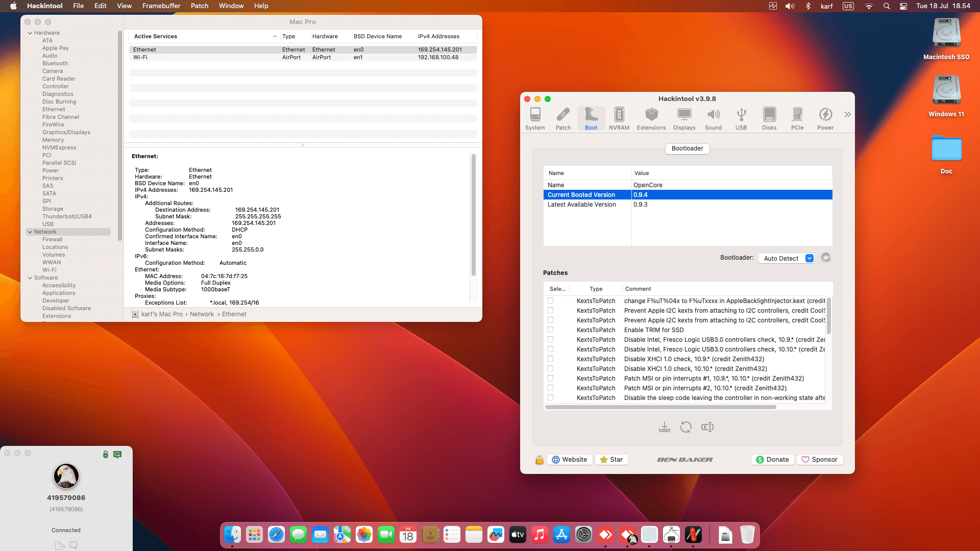The width and height of the screenshot is (980, 551).
Task: Click the Donate button
Action: pos(772,459)
